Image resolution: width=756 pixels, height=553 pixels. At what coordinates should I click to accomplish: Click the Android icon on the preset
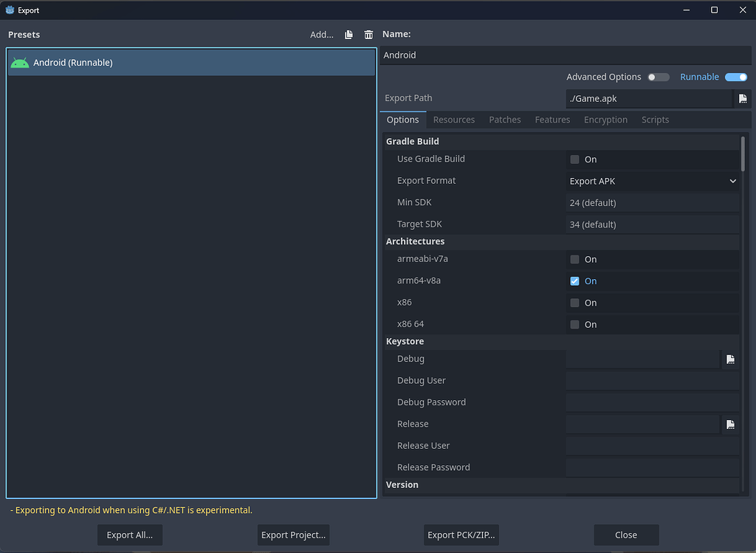coord(19,62)
